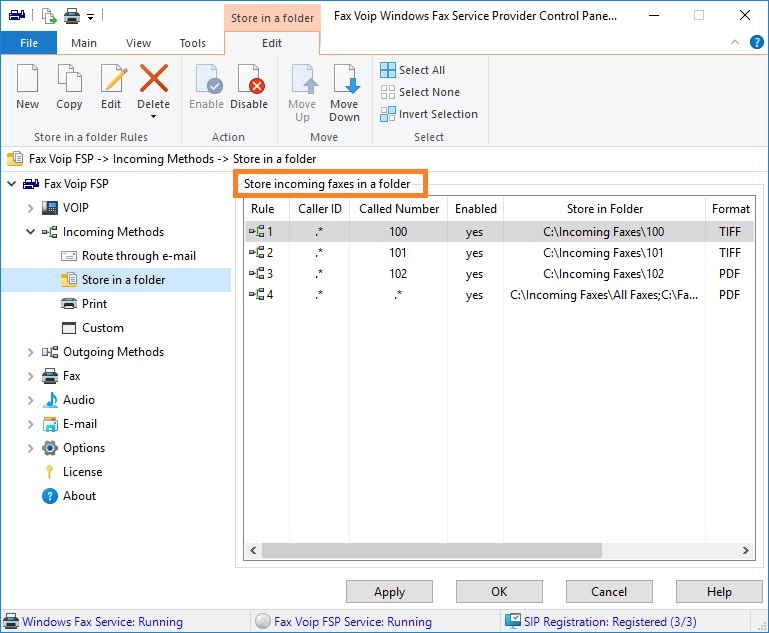The image size is (769, 633).
Task: Click the Fax printer icon in tree
Action: tap(50, 376)
